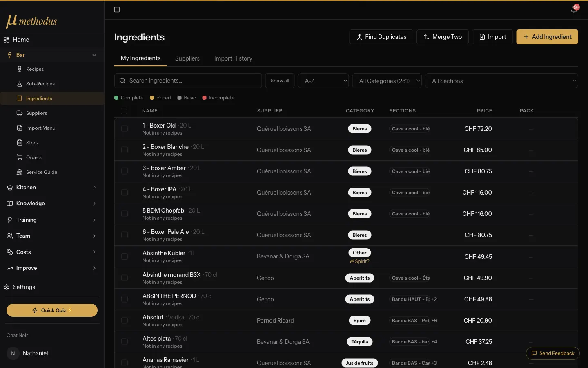Toggle the sidebar panel icon
The image size is (588, 368).
(117, 10)
